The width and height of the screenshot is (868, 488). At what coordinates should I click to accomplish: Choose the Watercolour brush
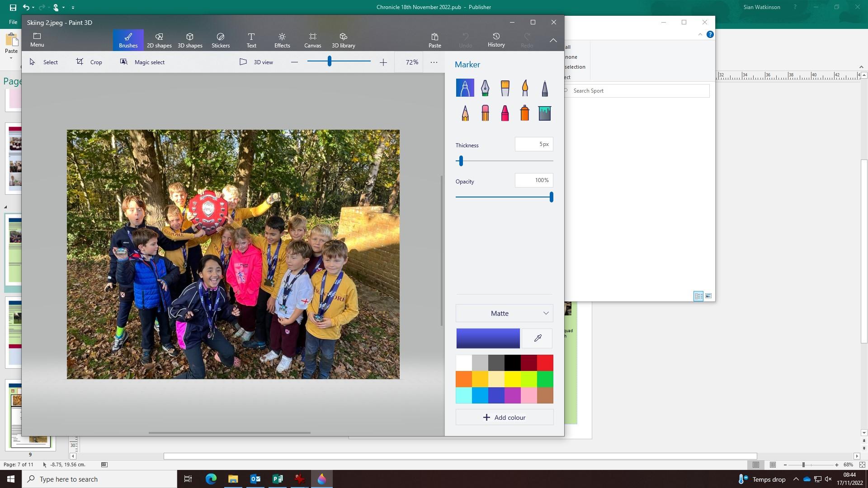(x=525, y=88)
